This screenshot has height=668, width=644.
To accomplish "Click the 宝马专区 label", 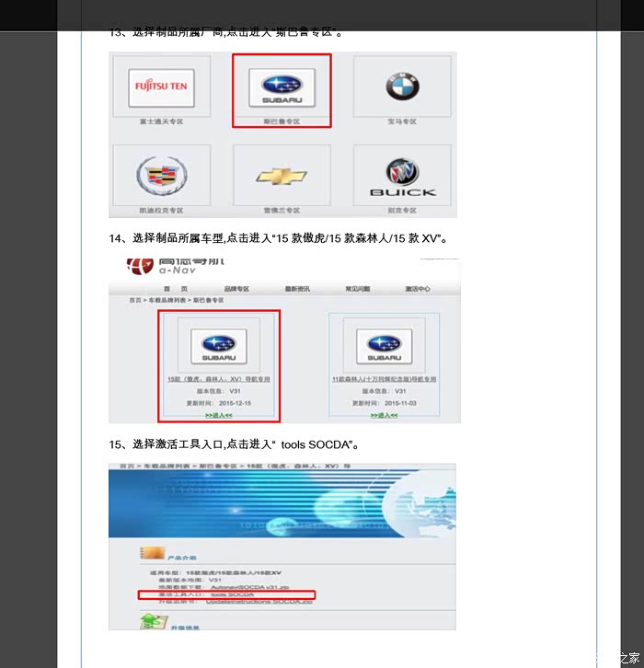I will click(402, 121).
